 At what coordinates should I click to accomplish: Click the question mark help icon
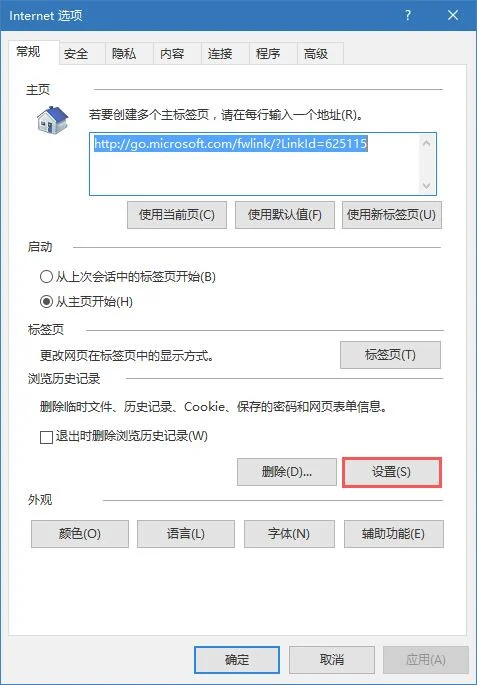click(x=408, y=15)
